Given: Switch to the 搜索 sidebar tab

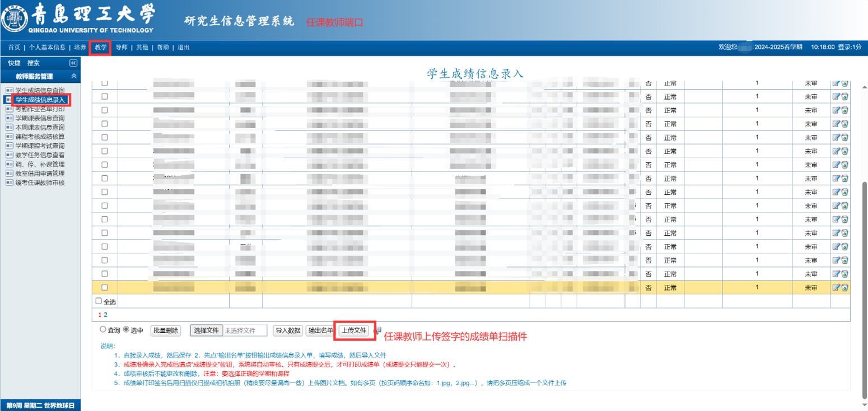Looking at the screenshot, I should 34,63.
